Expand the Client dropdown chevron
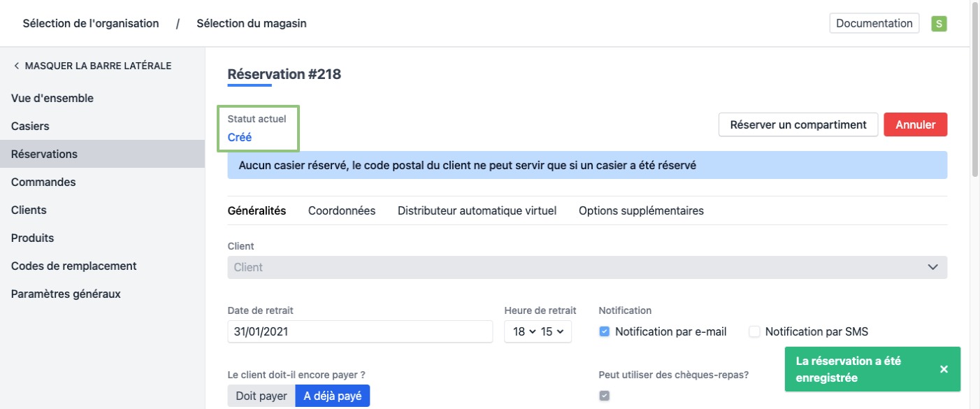This screenshot has height=409, width=980. pyautogui.click(x=932, y=267)
